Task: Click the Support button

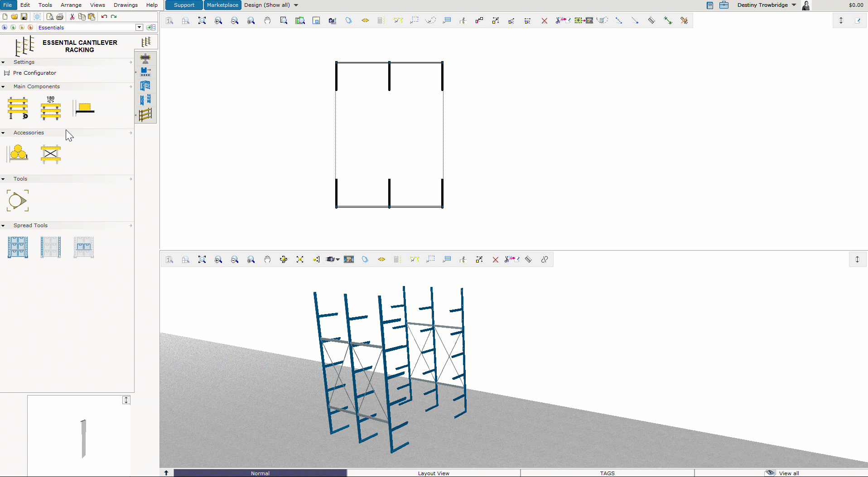Action: (183, 5)
